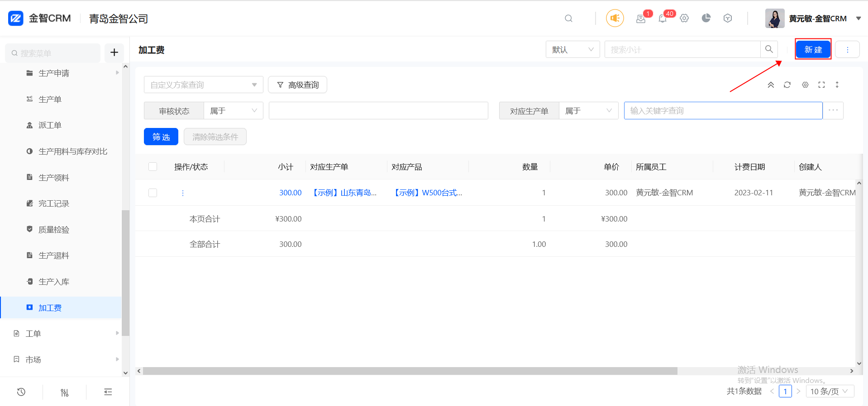868x406 pixels.
Task: Click right arrow of table horizontal scrollbar
Action: pos(851,371)
